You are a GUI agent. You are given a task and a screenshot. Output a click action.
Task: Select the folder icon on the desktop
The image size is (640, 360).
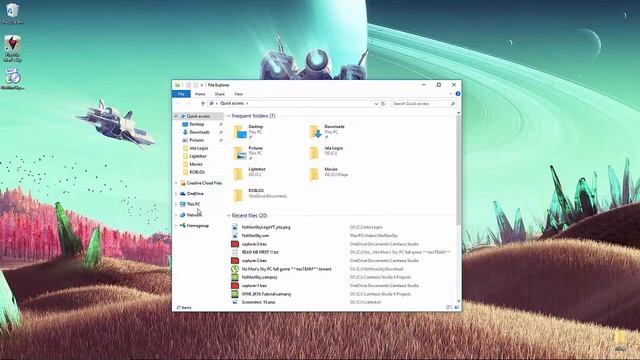tap(620, 340)
